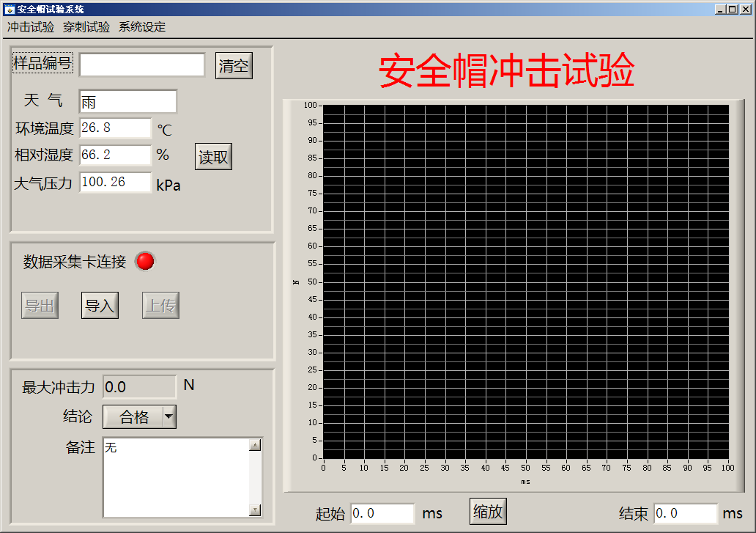Open the 系统设定 (System Settings) menu
Viewport: 756px width, 533px height.
pos(141,26)
